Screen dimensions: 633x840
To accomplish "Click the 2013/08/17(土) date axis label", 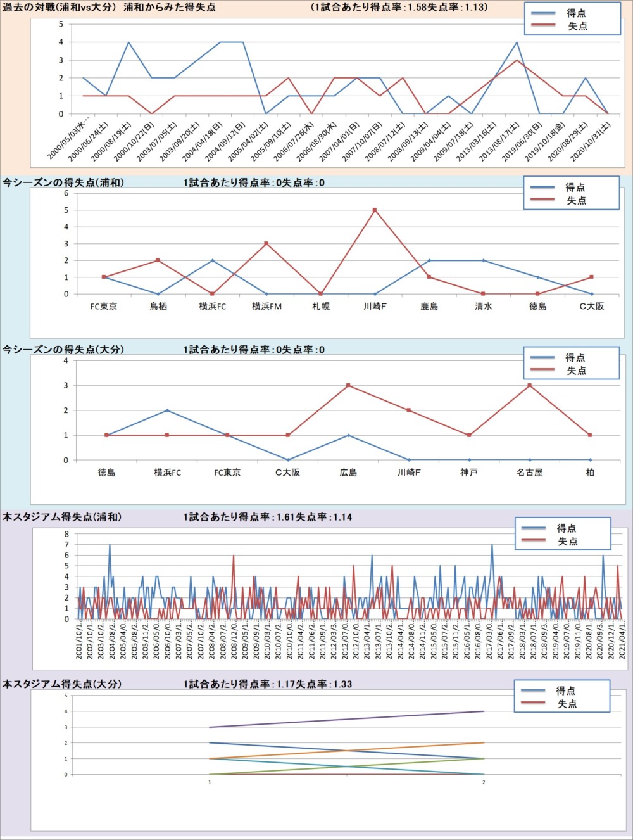I will 500,141.
